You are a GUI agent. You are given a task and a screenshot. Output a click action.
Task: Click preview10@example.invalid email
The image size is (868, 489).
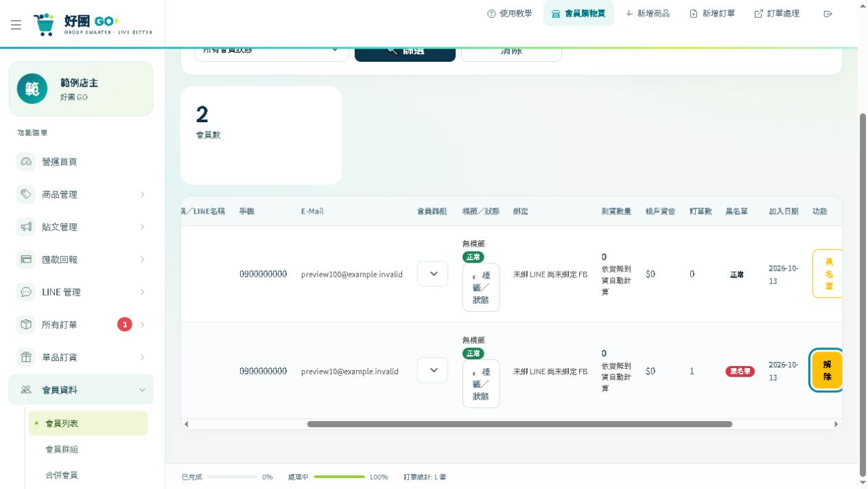350,371
